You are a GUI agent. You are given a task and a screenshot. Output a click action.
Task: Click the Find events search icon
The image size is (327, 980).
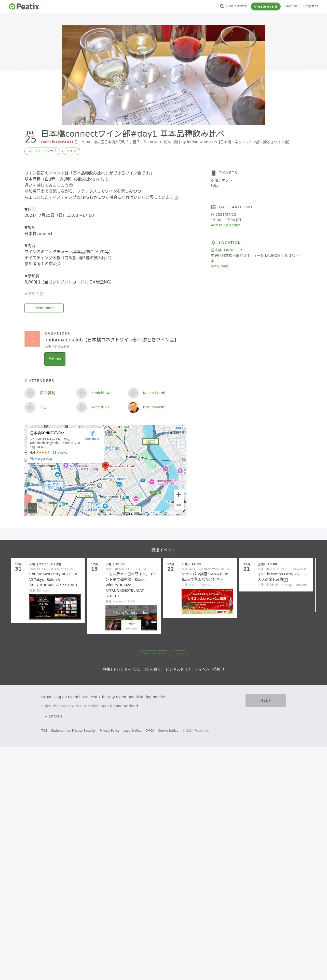pyautogui.click(x=222, y=6)
